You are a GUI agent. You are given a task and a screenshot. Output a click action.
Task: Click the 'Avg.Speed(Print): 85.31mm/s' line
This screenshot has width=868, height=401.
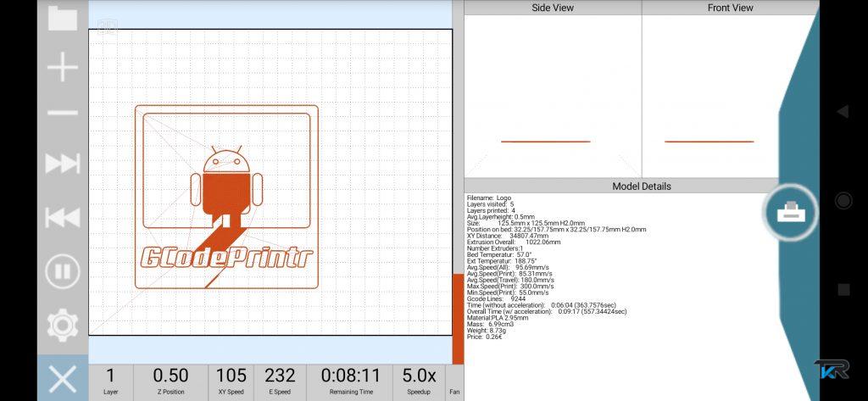509,274
